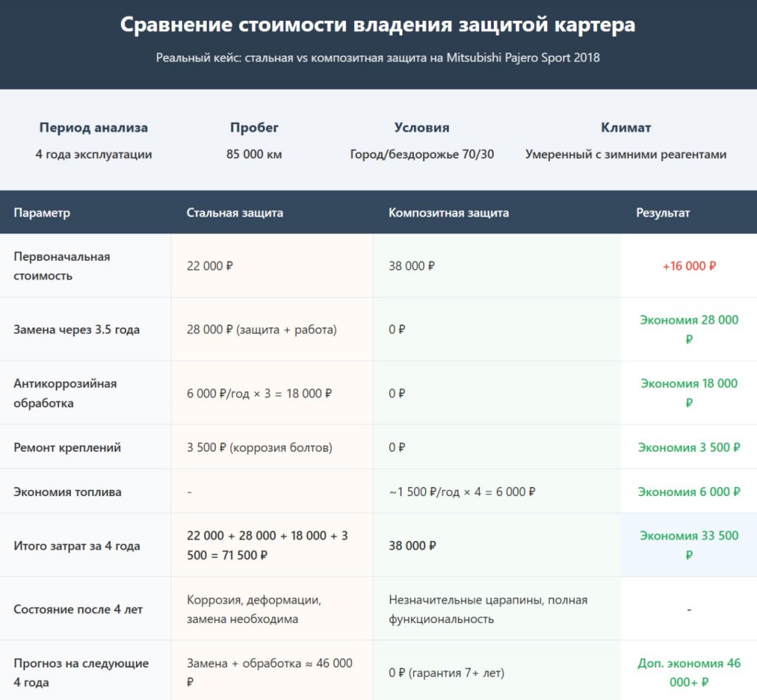Screen dimensions: 757x700
Task: Click the 'Композитная защита' column header
Action: coord(448,213)
